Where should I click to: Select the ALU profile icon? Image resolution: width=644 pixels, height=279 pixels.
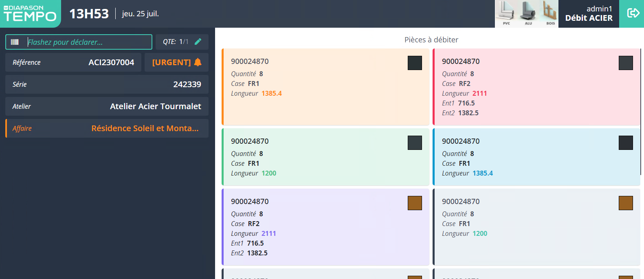click(528, 13)
